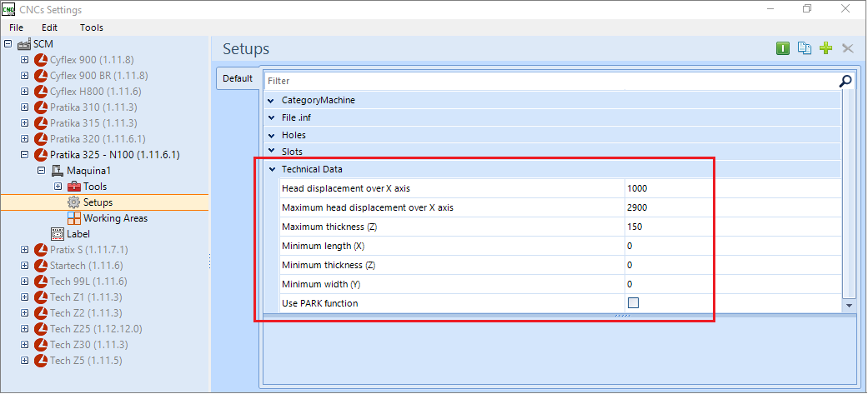The image size is (868, 399).
Task: Collapse the SCM root node
Action: click(8, 43)
